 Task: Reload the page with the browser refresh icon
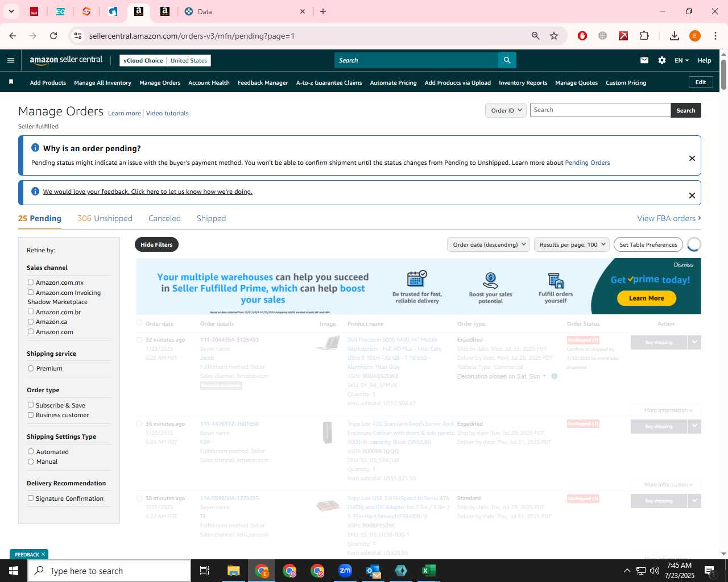53,36
